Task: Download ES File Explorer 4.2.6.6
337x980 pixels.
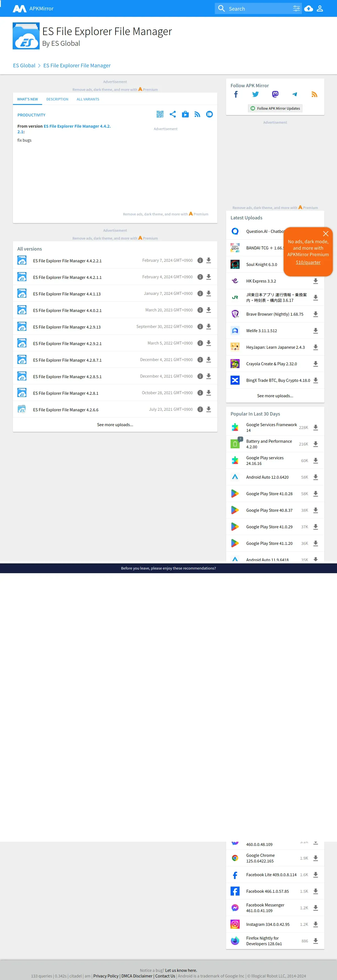Action: pyautogui.click(x=209, y=409)
